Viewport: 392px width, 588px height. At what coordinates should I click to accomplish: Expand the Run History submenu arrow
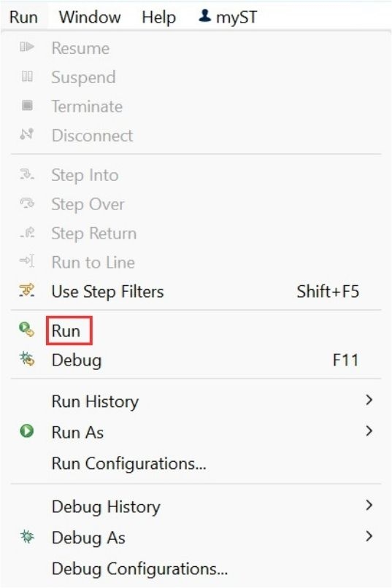(x=369, y=400)
